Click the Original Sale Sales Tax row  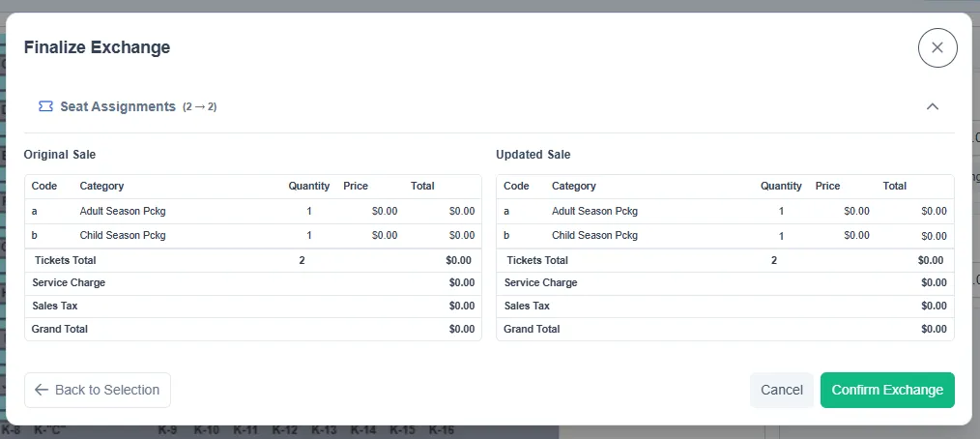point(253,306)
